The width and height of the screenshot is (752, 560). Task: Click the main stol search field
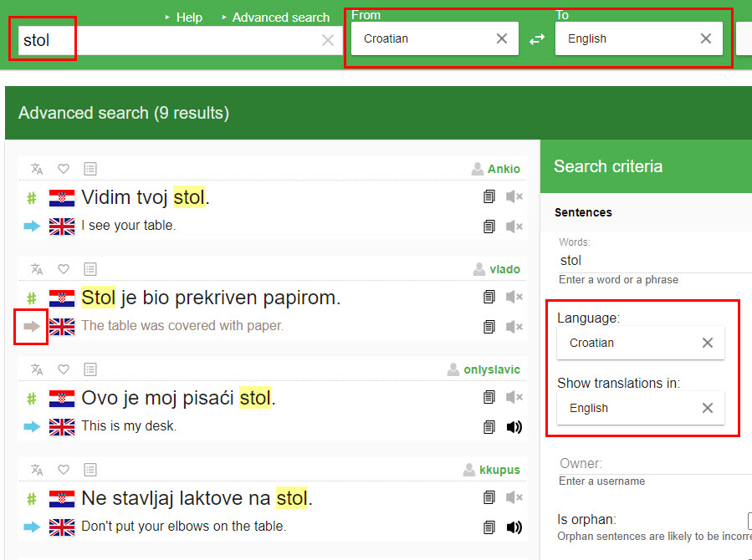(180, 40)
